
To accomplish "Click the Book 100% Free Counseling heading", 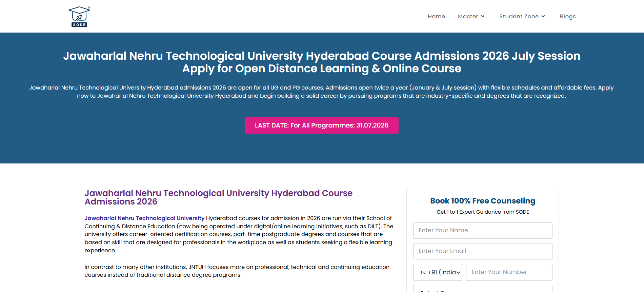I will (483, 201).
